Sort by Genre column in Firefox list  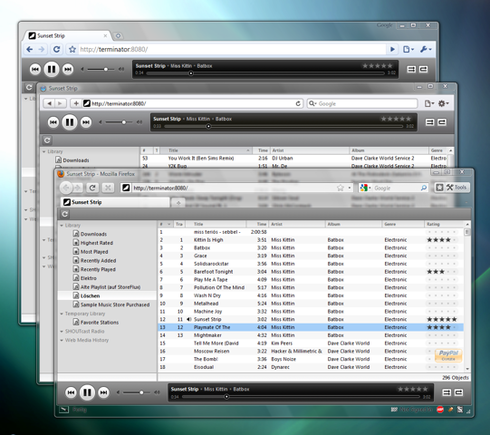pos(402,224)
